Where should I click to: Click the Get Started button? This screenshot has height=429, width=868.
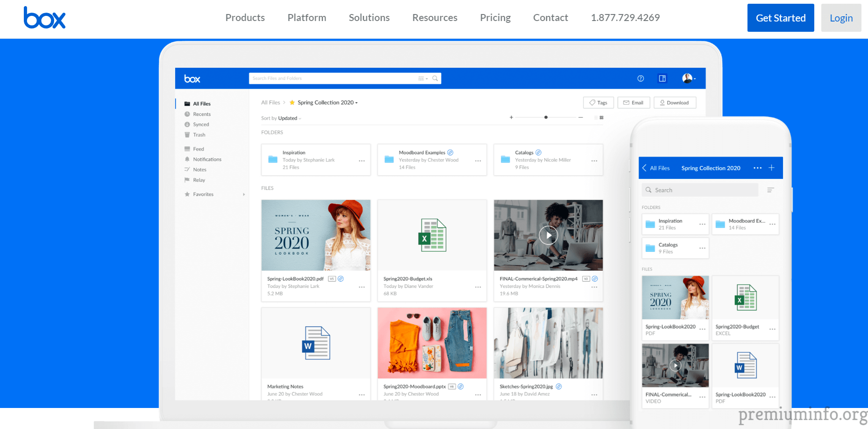click(x=781, y=18)
